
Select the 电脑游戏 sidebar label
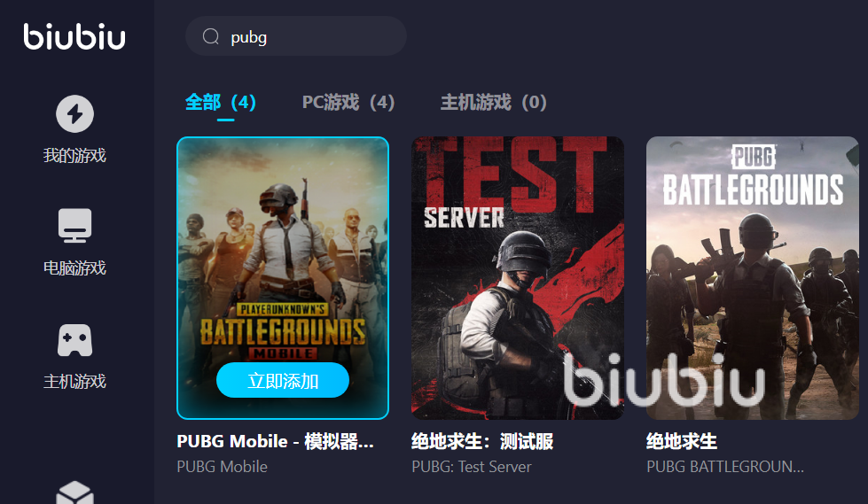tap(74, 268)
